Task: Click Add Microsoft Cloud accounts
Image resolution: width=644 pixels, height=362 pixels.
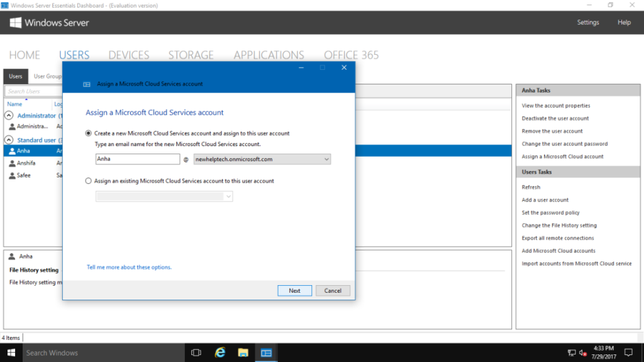Action: click(558, 251)
